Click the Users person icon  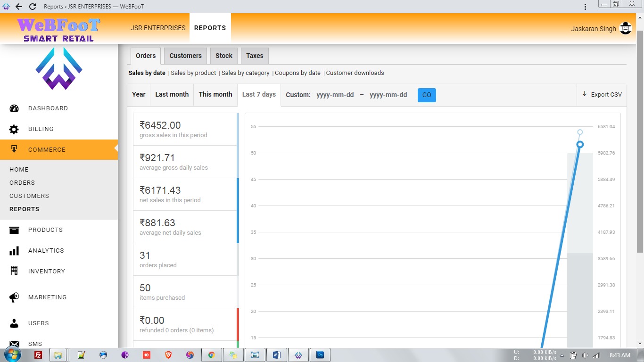[x=14, y=323]
